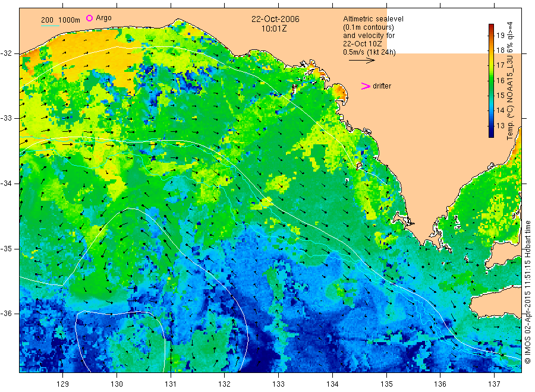
Task: Click the '0.5m/s (1kt 24h)' text
Action: [x=370, y=52]
